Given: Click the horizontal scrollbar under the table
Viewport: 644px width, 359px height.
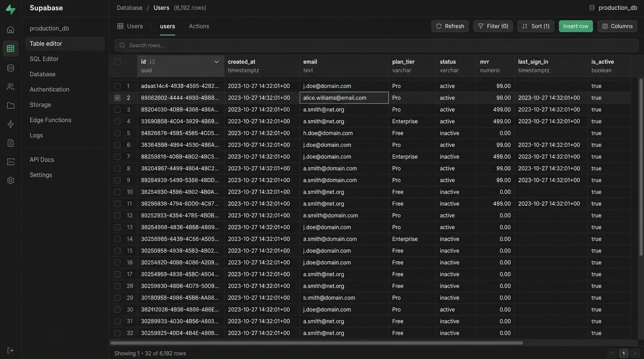Looking at the screenshot, I should [x=317, y=343].
